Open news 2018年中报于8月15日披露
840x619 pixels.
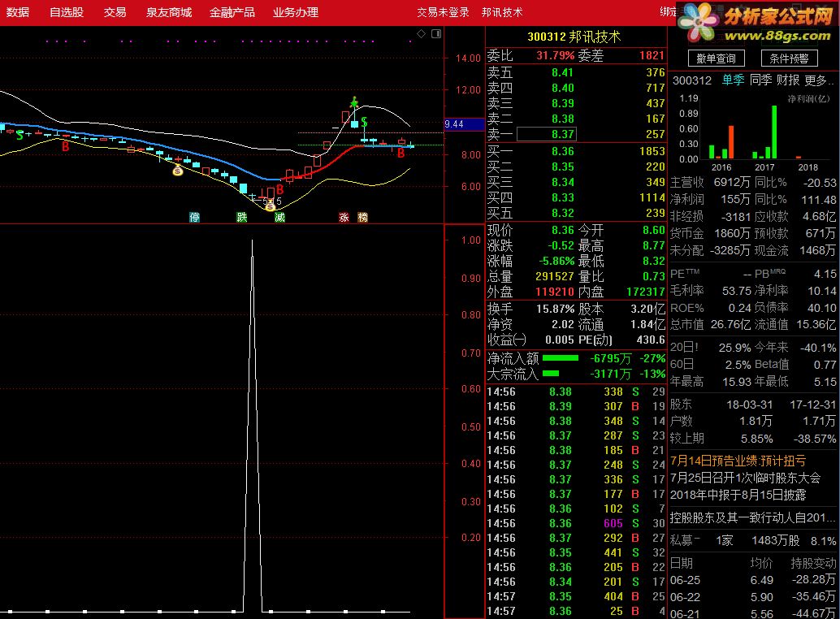coord(738,495)
